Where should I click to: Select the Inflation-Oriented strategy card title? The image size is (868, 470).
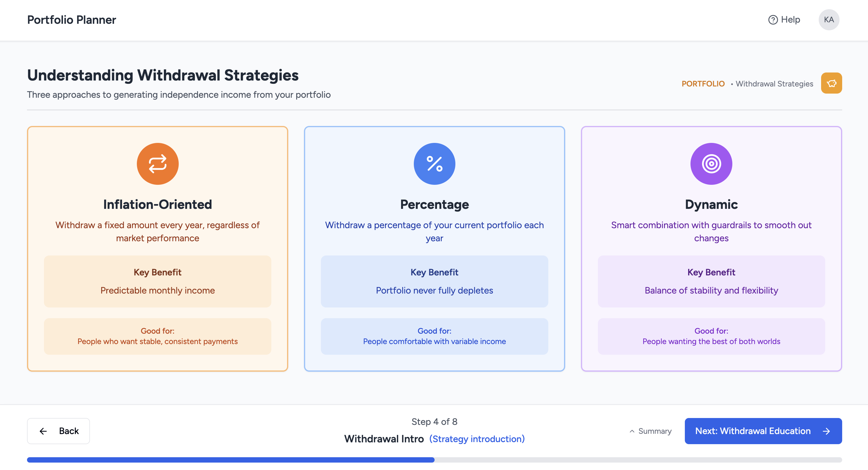point(157,204)
